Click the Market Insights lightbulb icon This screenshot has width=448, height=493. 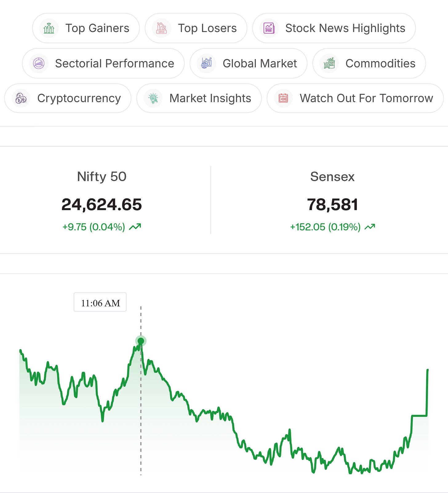(153, 98)
